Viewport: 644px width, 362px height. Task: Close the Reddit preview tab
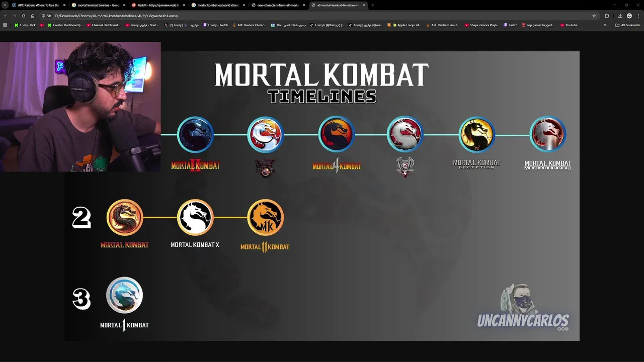tap(184, 5)
